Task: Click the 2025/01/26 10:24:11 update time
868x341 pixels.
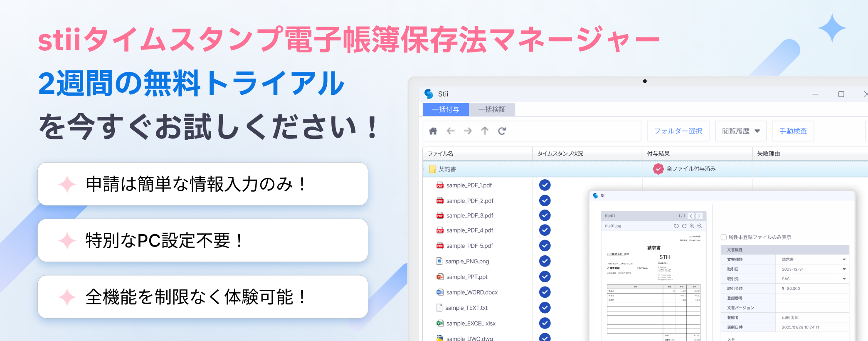Action: [800, 327]
